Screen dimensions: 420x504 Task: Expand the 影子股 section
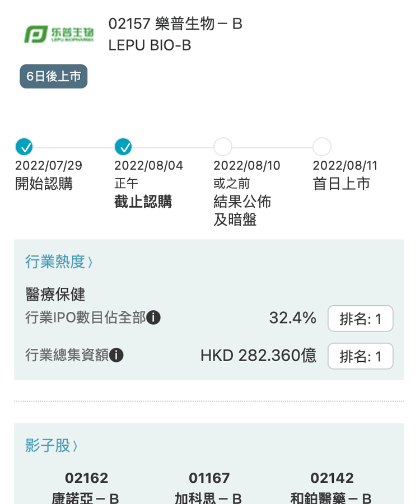52,446
